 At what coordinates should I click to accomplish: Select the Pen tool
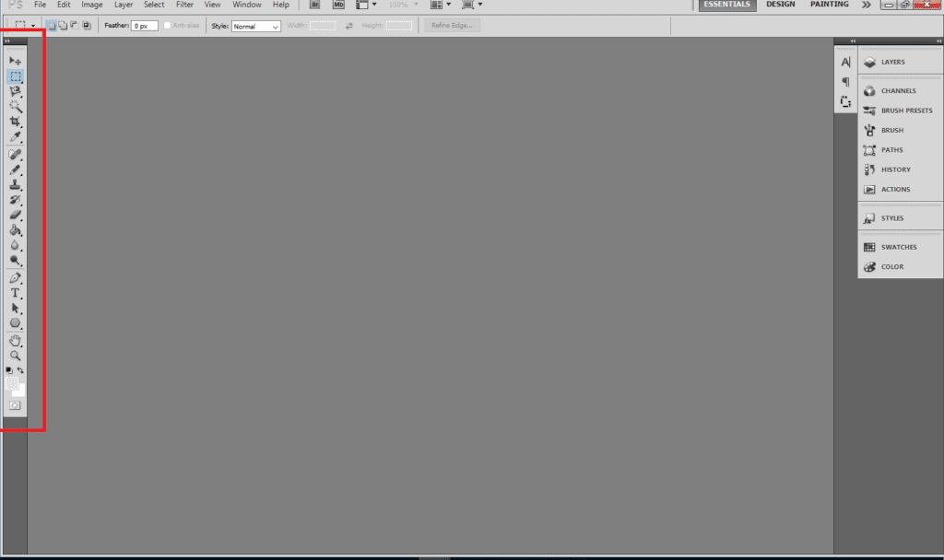(x=16, y=278)
